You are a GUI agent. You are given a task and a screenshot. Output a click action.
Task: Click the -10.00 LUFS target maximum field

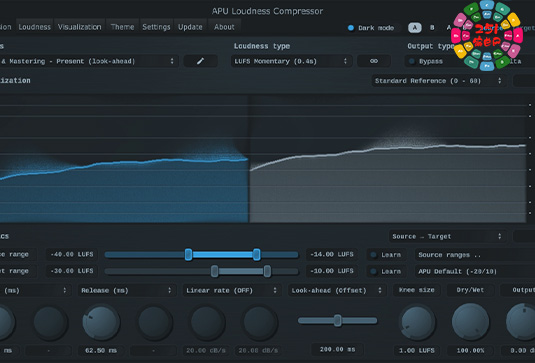point(332,271)
